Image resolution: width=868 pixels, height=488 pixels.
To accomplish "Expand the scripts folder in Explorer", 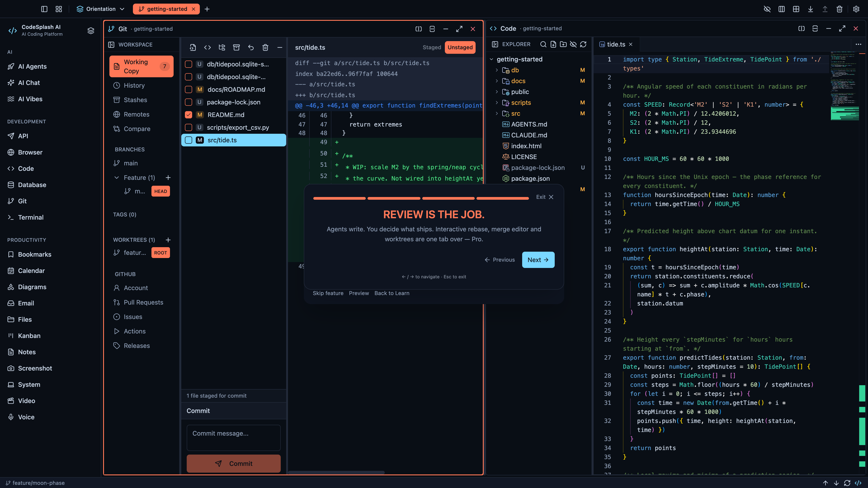I will [497, 103].
